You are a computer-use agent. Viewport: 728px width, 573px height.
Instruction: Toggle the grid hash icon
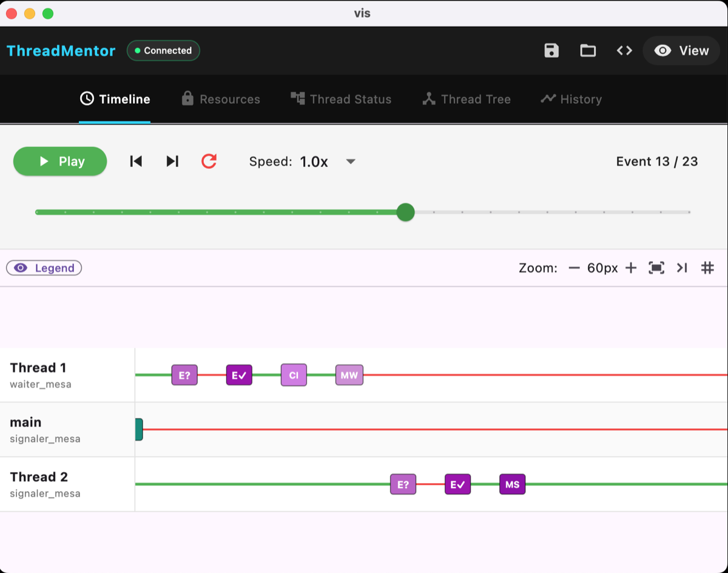[x=707, y=268]
